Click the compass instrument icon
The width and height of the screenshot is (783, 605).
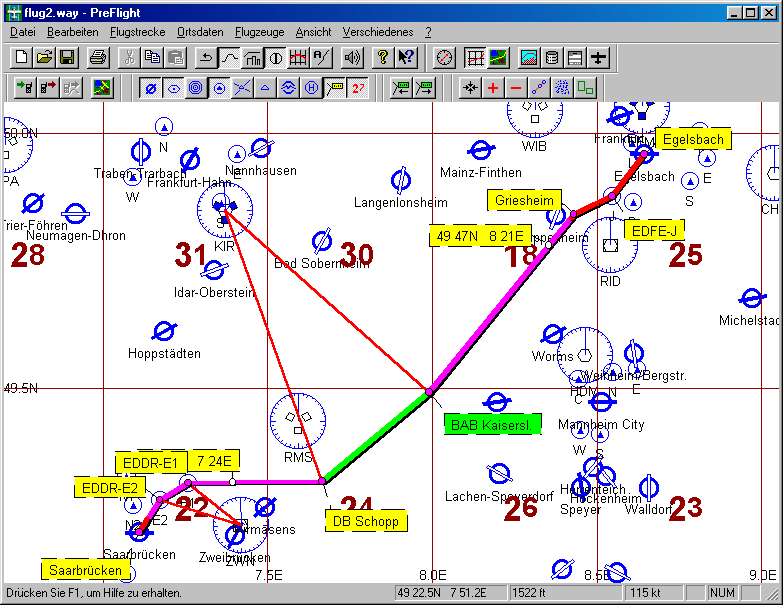tap(444, 58)
